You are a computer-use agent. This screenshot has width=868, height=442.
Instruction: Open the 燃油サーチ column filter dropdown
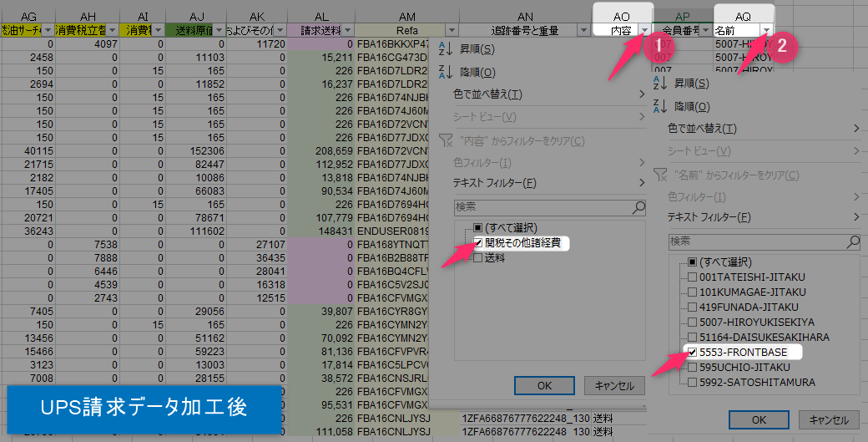pos(48,30)
